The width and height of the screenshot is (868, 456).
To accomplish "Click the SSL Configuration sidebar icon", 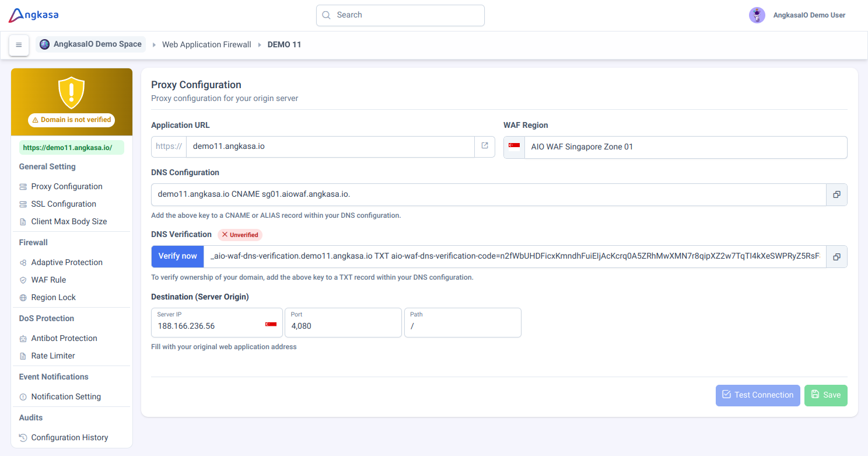I will coord(23,204).
